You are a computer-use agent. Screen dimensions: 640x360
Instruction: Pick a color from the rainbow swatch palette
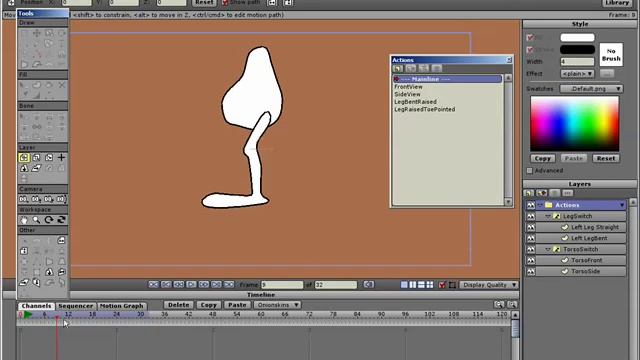click(574, 124)
